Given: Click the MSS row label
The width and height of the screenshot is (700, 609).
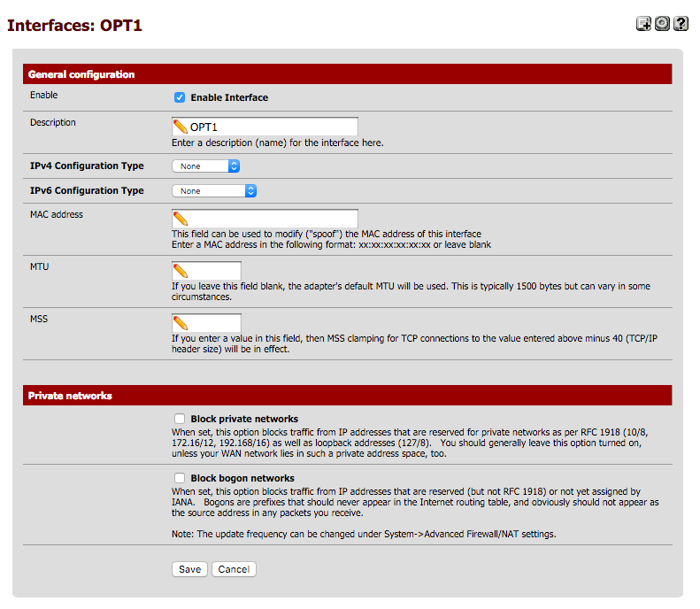Looking at the screenshot, I should pos(39,320).
